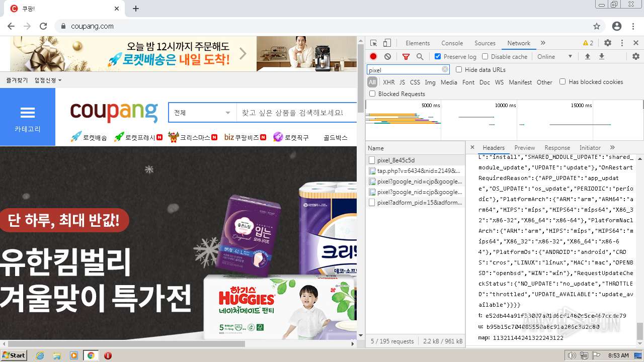Filter requests by Img
The image size is (644, 362).
[x=430, y=82]
